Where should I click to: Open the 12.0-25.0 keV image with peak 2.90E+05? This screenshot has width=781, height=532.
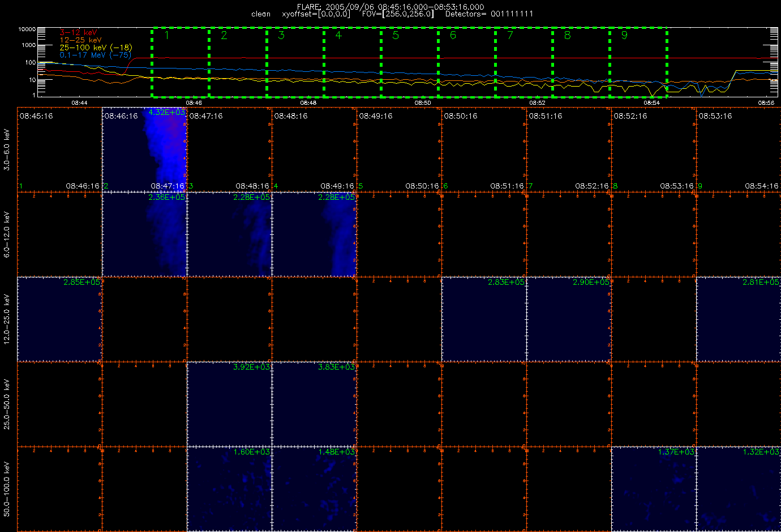point(569,319)
